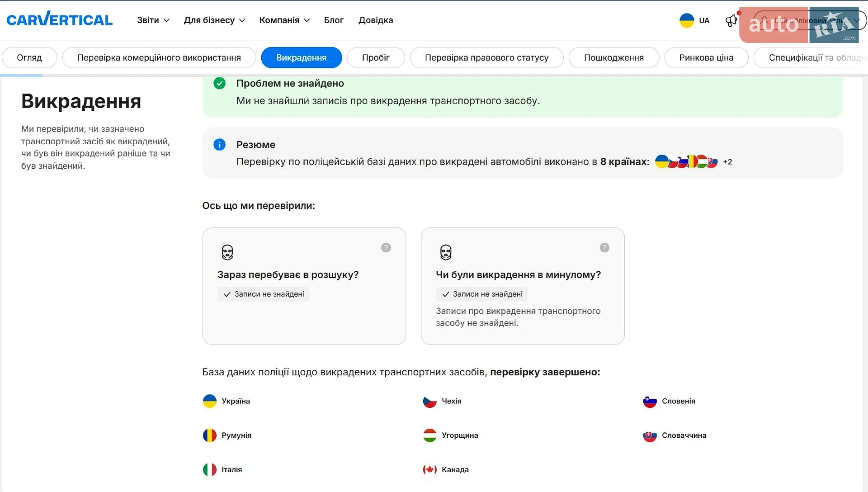This screenshot has width=868, height=492.
Task: Open the Блог menu item
Action: pos(334,20)
